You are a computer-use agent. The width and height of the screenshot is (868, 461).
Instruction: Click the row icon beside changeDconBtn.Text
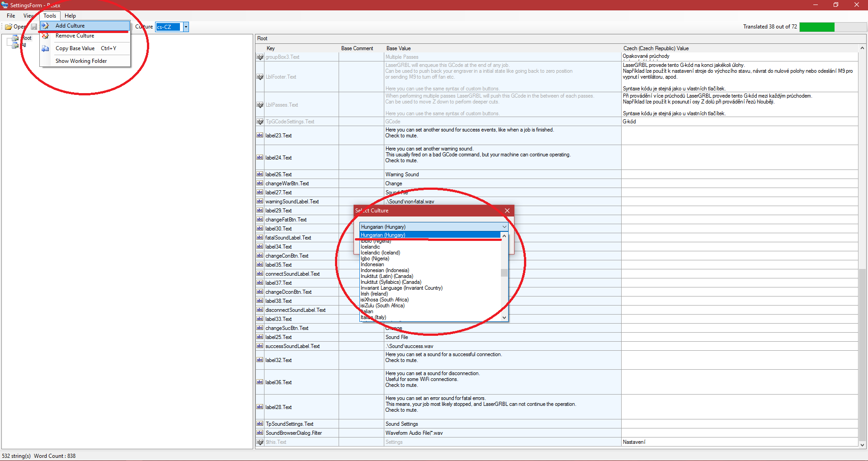click(260, 292)
